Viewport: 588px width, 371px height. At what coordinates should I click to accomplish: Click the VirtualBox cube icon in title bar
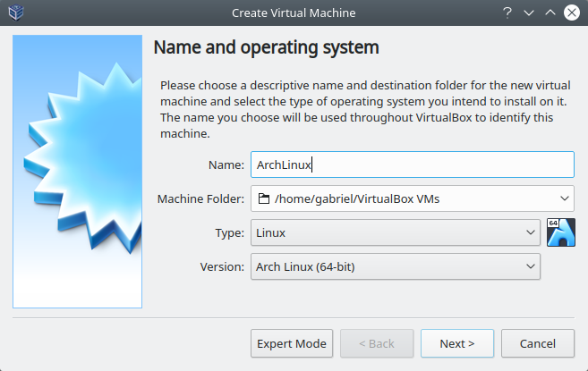(16, 13)
